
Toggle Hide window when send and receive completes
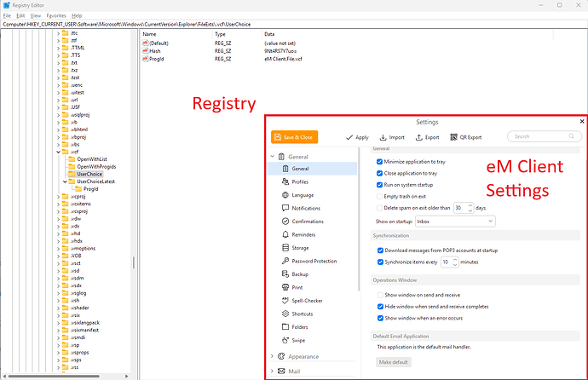(380, 307)
